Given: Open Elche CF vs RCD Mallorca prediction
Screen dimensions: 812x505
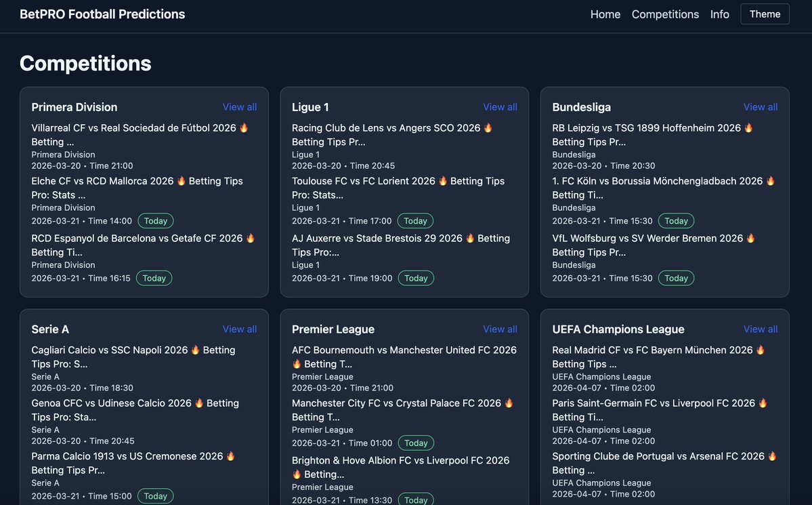Looking at the screenshot, I should coord(137,188).
